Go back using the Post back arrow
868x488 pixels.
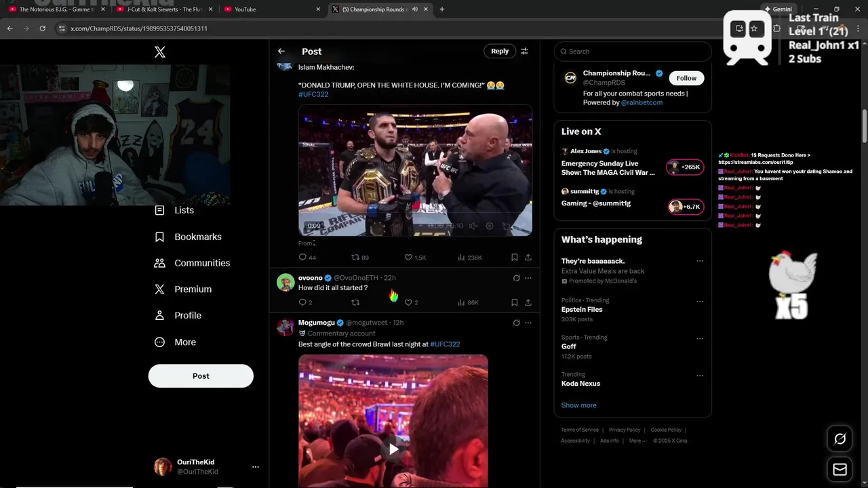tap(281, 51)
